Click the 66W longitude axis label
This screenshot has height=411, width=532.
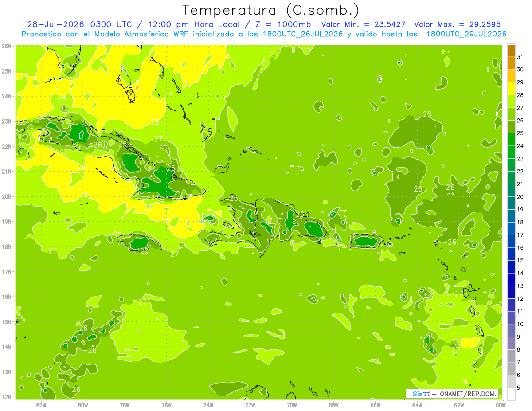[x=375, y=405]
